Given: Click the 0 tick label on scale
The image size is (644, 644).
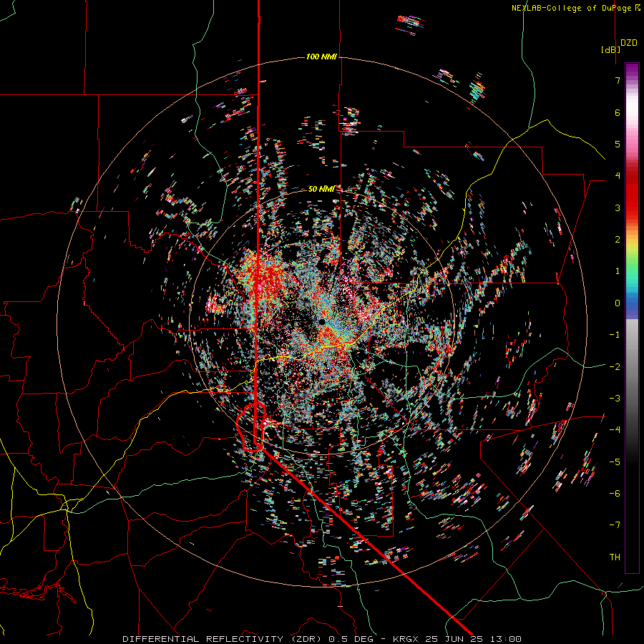Looking at the screenshot, I should pos(618,303).
